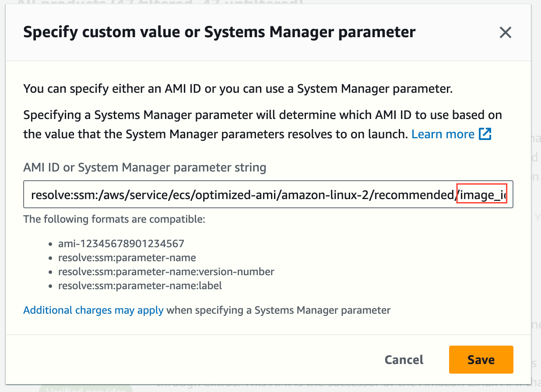
Task: Select the ami-12345678901234567 example format
Action: pos(121,243)
